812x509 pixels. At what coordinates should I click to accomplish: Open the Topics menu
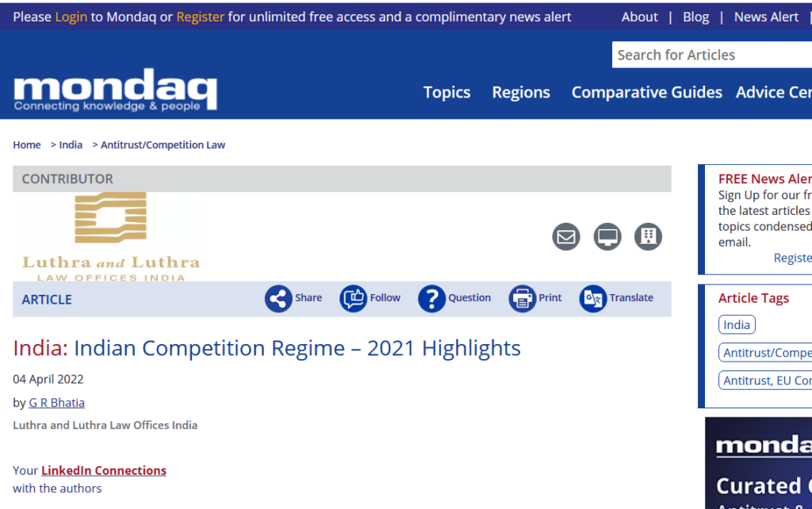446,93
